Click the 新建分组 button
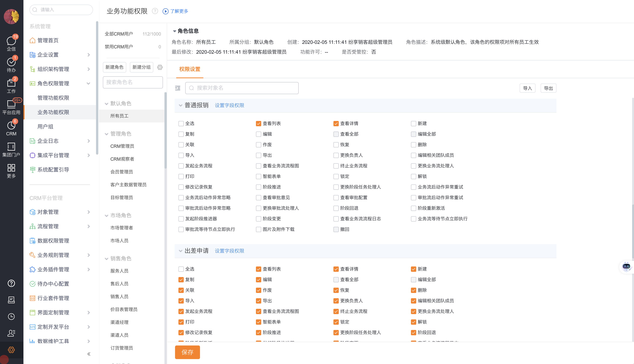The height and width of the screenshot is (364, 634). click(x=142, y=67)
